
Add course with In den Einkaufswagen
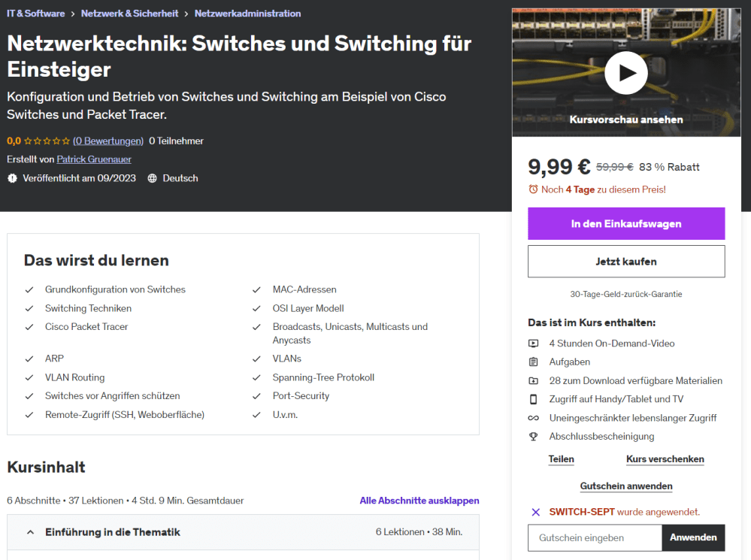(x=625, y=224)
